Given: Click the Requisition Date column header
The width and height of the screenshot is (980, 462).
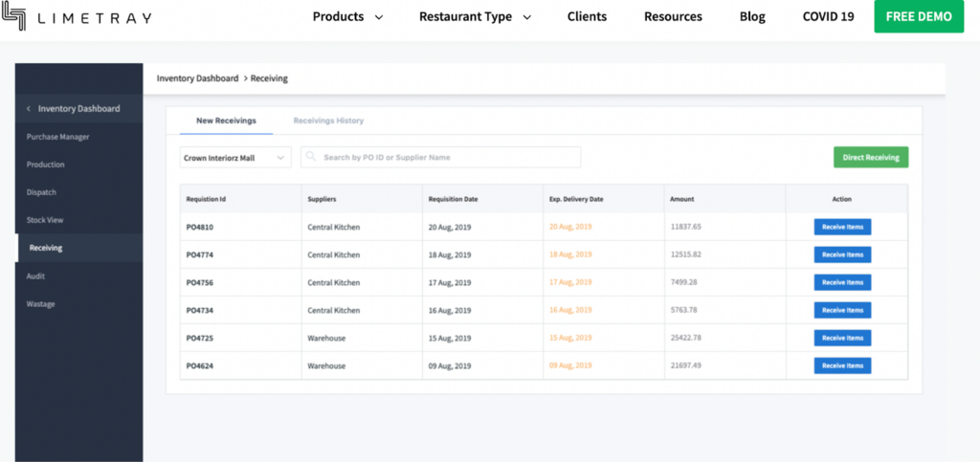Looking at the screenshot, I should tap(453, 199).
